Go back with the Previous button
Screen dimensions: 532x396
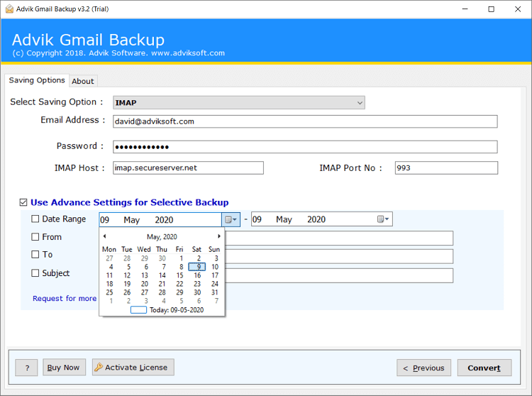(423, 368)
